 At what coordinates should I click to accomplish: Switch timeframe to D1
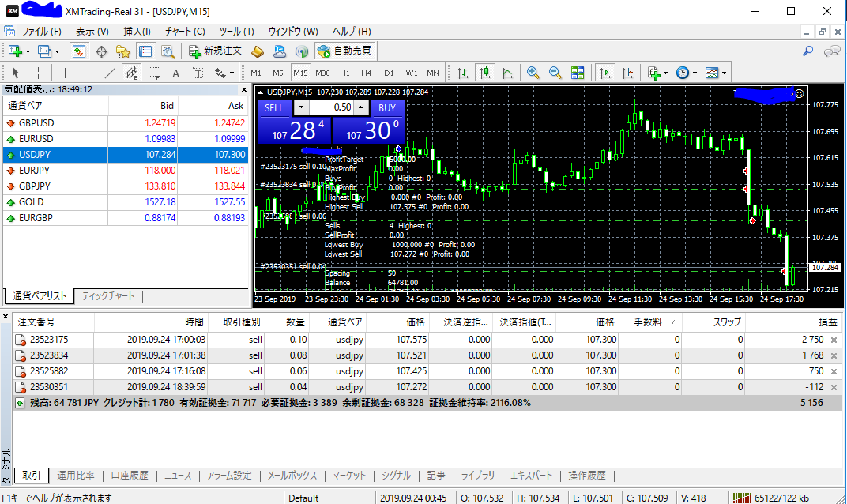389,73
